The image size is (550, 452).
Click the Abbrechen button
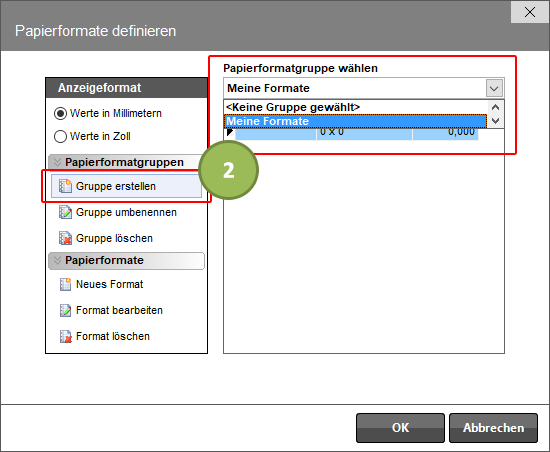point(493,428)
